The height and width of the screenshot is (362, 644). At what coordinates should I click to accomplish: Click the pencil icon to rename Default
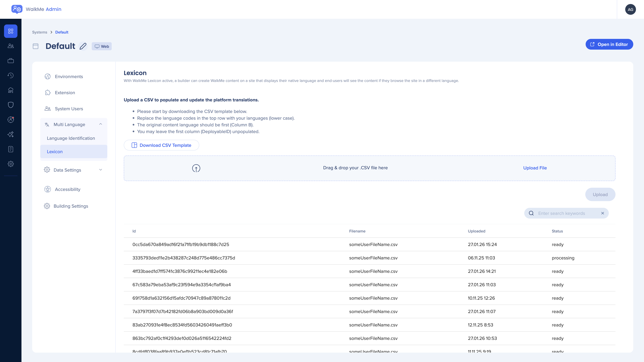83,46
